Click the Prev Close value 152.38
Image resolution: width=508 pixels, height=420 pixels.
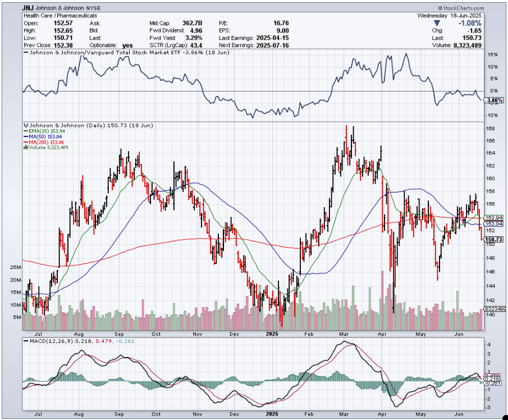pyautogui.click(x=63, y=45)
